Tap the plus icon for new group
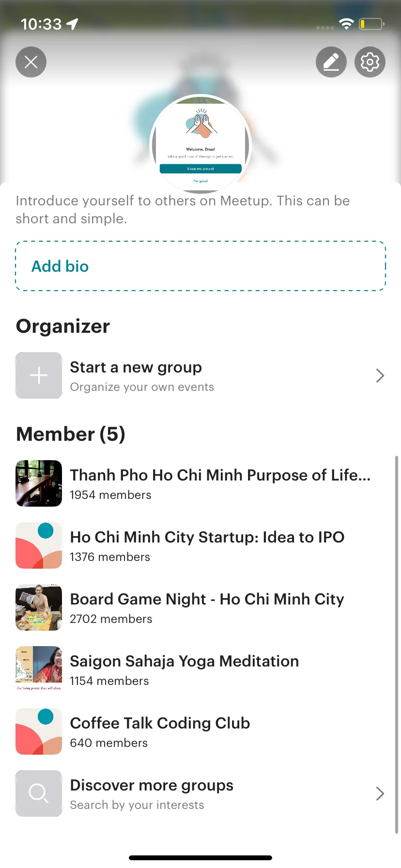 [39, 375]
